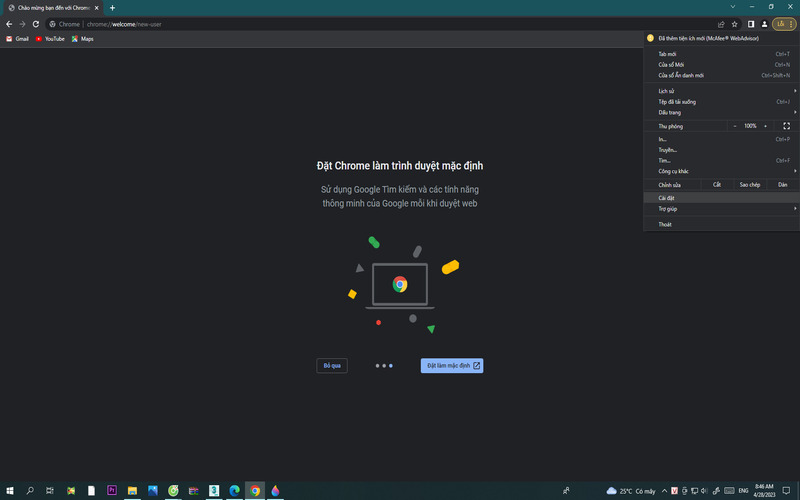Open the Maps bookmark
The width and height of the screenshot is (800, 500).
(83, 39)
